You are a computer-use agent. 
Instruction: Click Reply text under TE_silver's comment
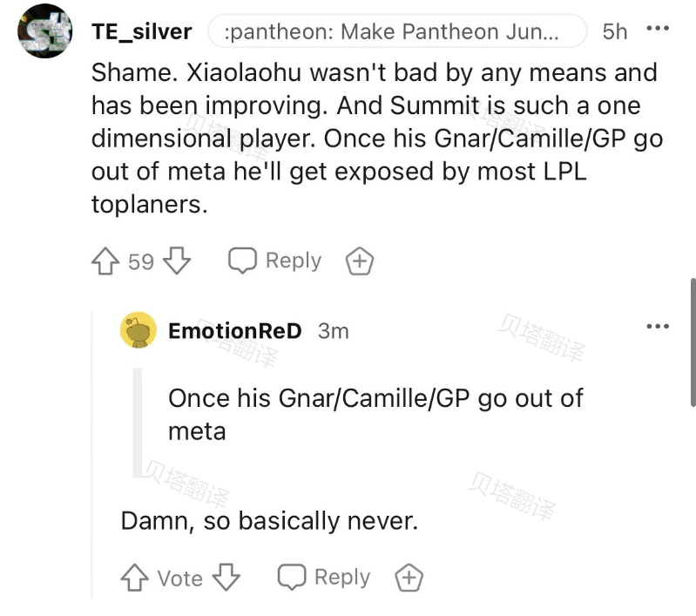(x=294, y=261)
